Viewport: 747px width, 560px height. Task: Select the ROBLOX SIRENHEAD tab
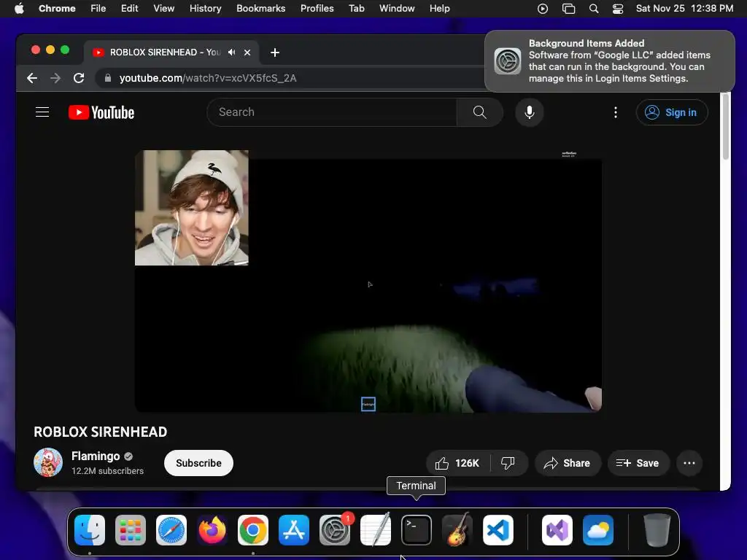click(171, 52)
